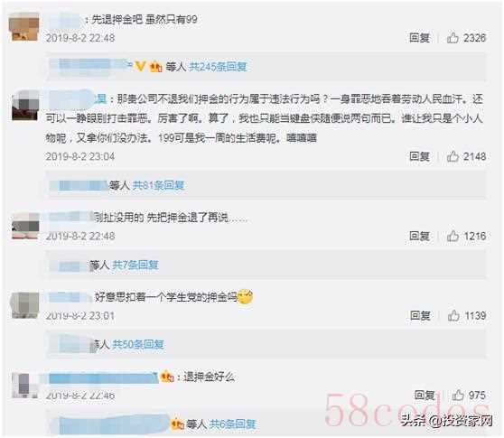The height and width of the screenshot is (438, 504).
Task: Click the thumbs-up icon beside 2148
Action: click(453, 156)
